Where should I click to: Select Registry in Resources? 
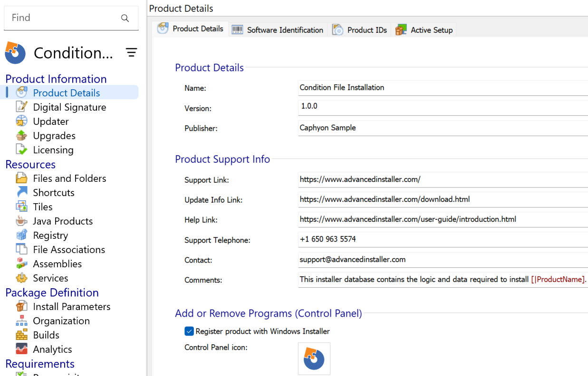click(50, 235)
